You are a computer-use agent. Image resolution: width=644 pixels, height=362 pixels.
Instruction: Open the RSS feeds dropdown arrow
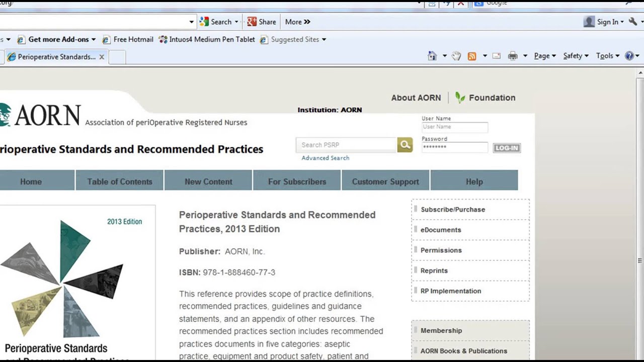pos(485,56)
